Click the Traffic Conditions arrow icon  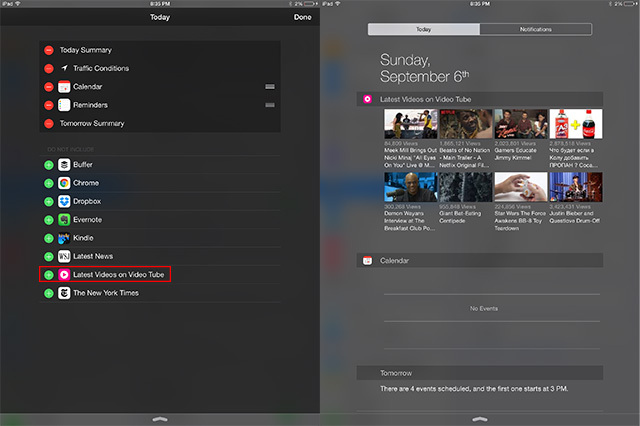tap(64, 68)
